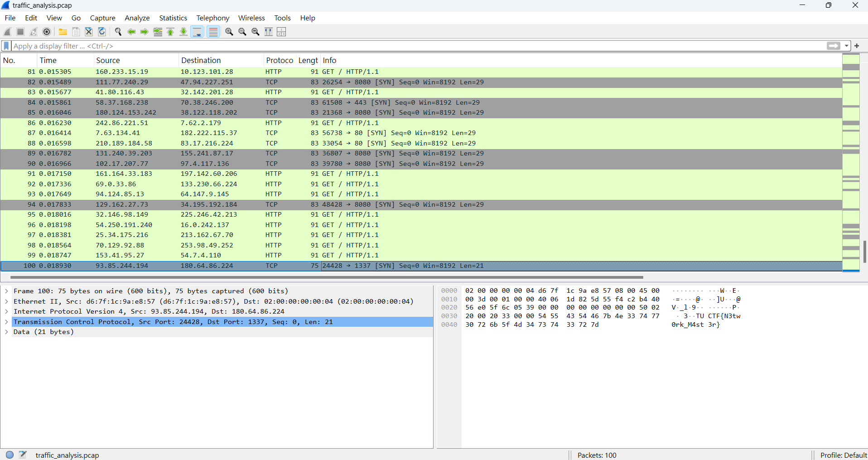
Task: Zoom out on packet text
Action: pyautogui.click(x=242, y=32)
